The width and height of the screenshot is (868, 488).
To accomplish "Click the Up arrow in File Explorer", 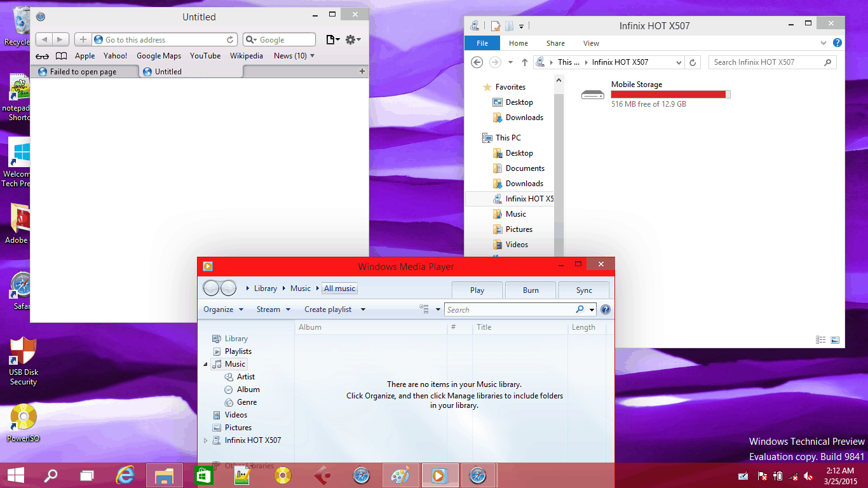I will 524,62.
